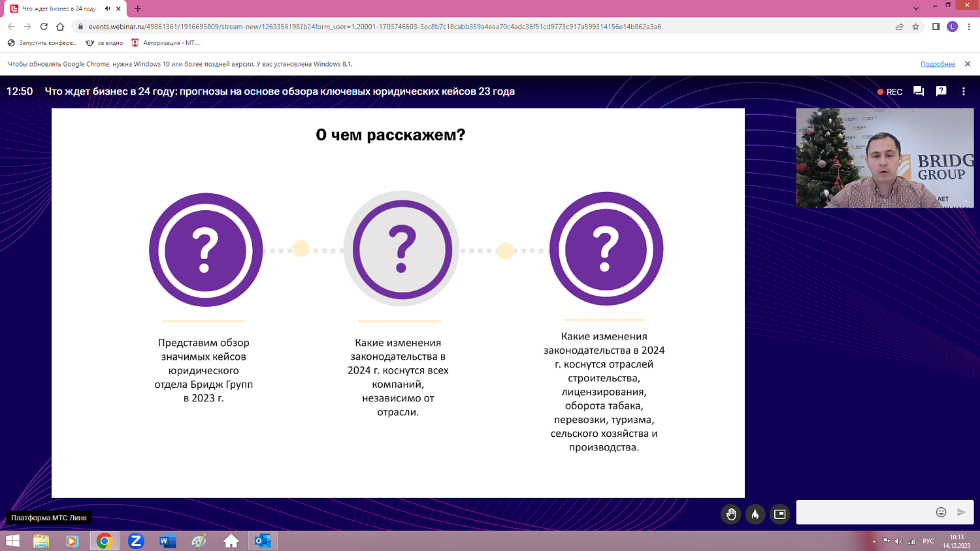Click the first purple question mark circle

point(206,249)
